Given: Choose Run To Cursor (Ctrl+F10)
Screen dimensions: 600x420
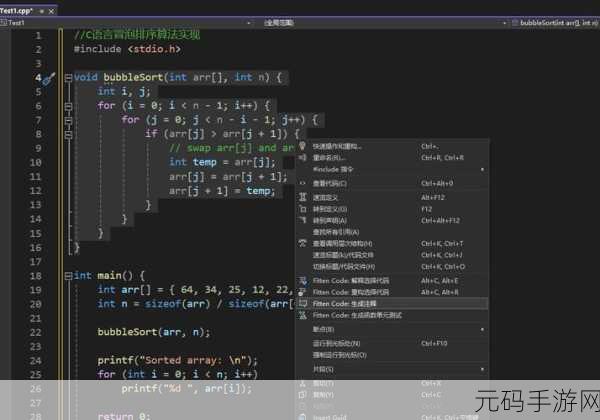Looking at the screenshot, I should pyautogui.click(x=392, y=343).
